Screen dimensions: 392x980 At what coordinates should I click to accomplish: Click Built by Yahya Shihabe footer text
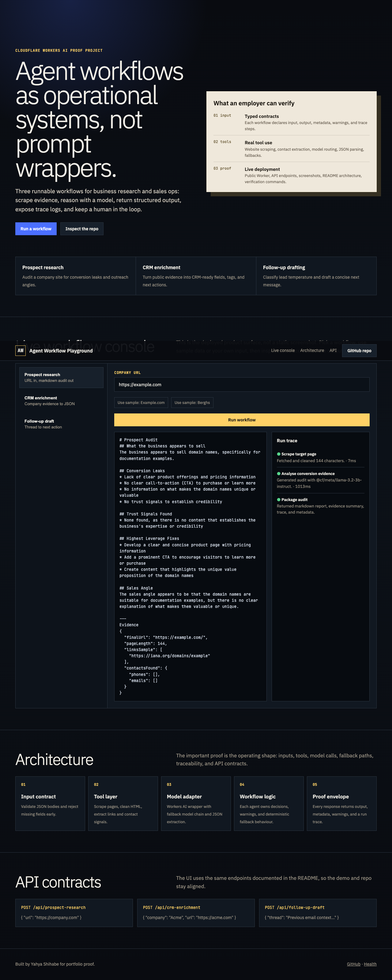coord(55,964)
